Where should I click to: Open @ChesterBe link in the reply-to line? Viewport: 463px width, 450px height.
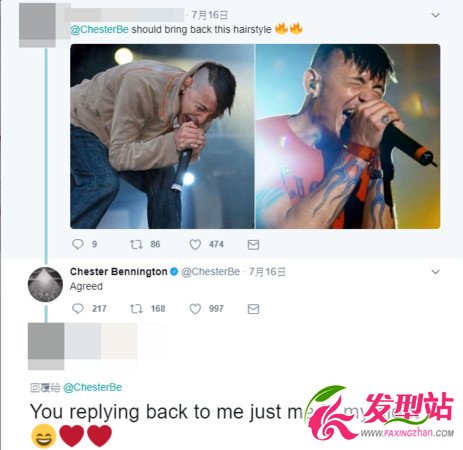92,387
